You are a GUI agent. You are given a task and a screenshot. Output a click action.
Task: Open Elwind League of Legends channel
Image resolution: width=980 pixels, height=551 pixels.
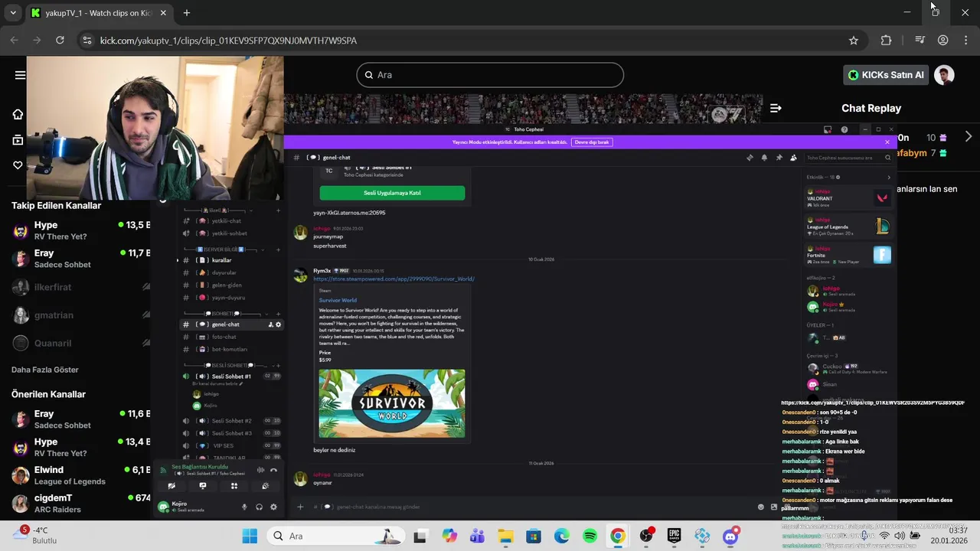[x=80, y=475]
